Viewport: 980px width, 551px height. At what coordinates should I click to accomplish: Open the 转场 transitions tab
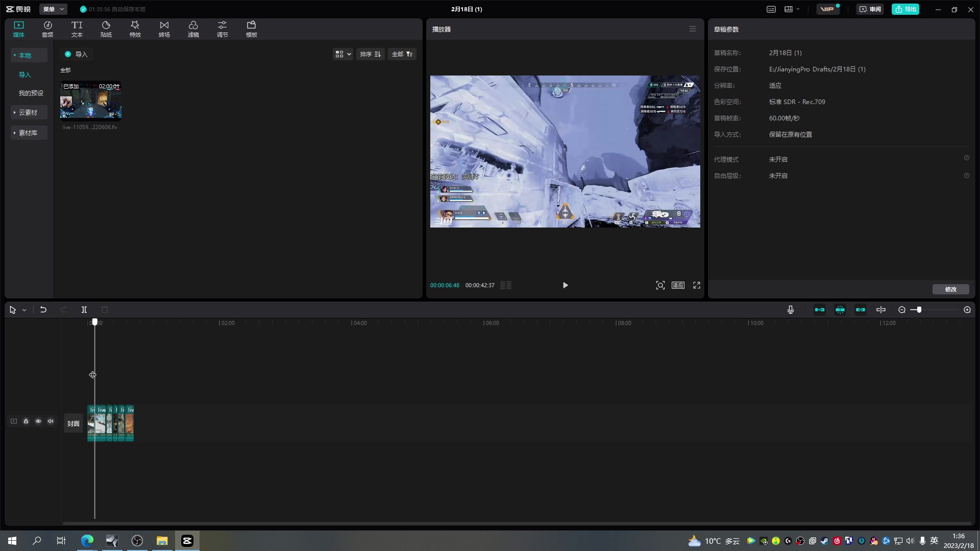164,29
